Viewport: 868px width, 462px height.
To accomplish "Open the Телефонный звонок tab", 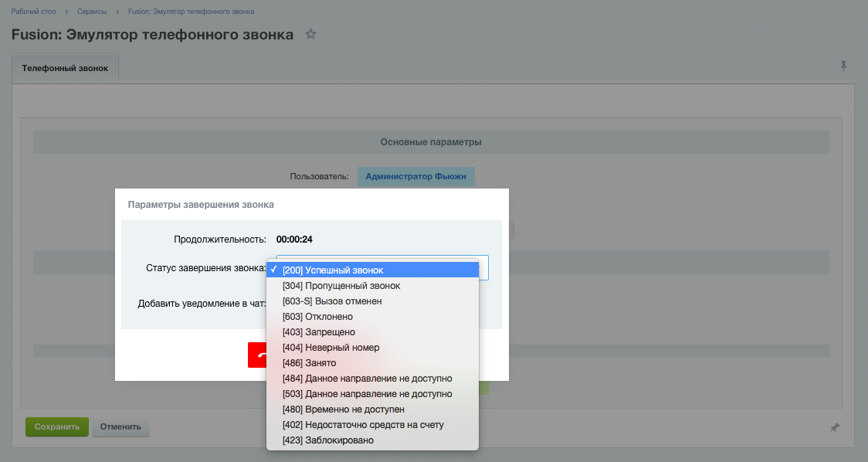I will point(65,68).
